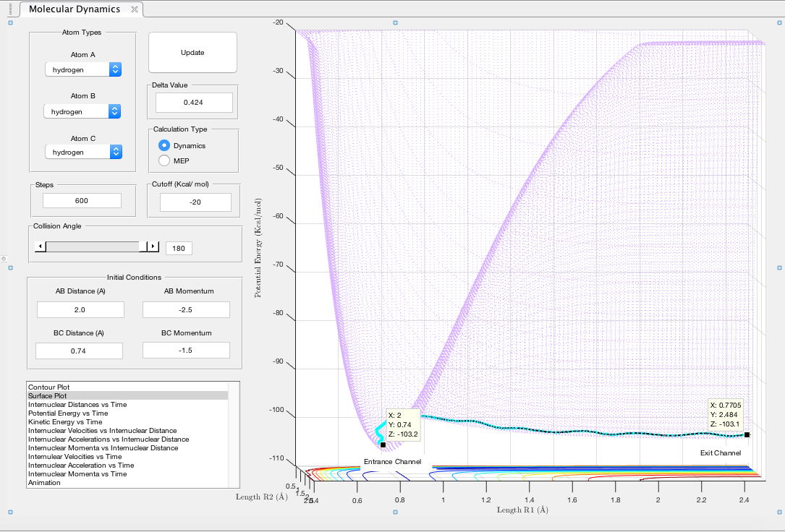Select the MEP calculation type
The width and height of the screenshot is (785, 532).
tap(164, 160)
